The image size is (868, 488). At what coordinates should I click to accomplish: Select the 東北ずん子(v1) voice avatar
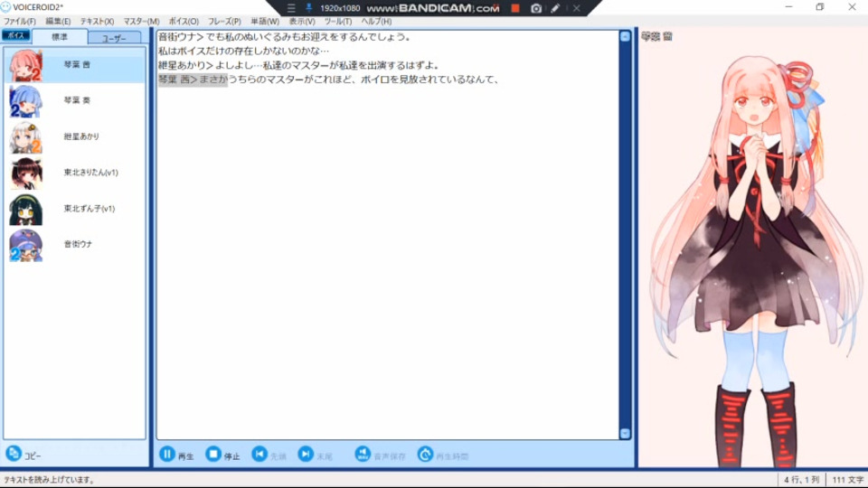(x=25, y=209)
